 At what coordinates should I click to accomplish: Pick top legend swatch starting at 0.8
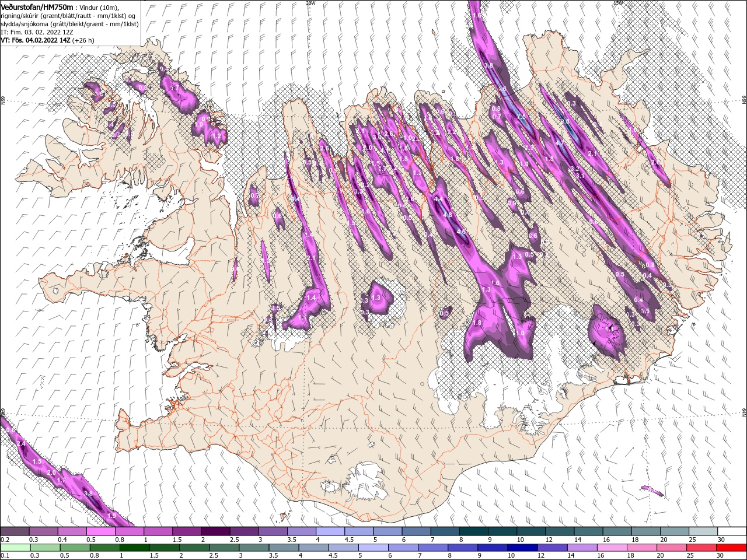coord(129,531)
